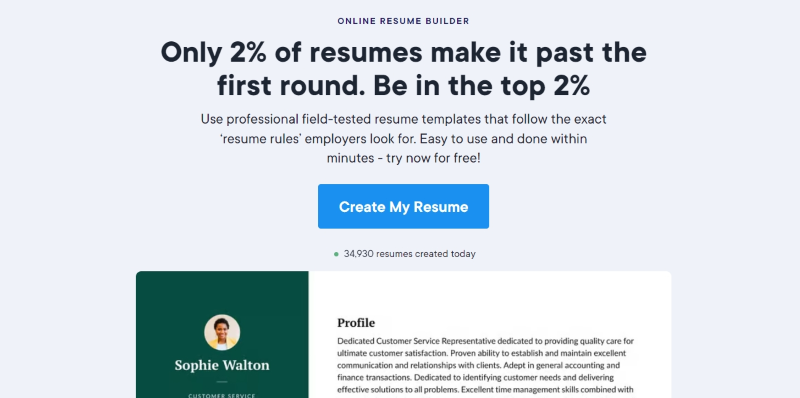This screenshot has width=800, height=398.
Task: Click the profile description paragraph
Action: pyautogui.click(x=486, y=365)
